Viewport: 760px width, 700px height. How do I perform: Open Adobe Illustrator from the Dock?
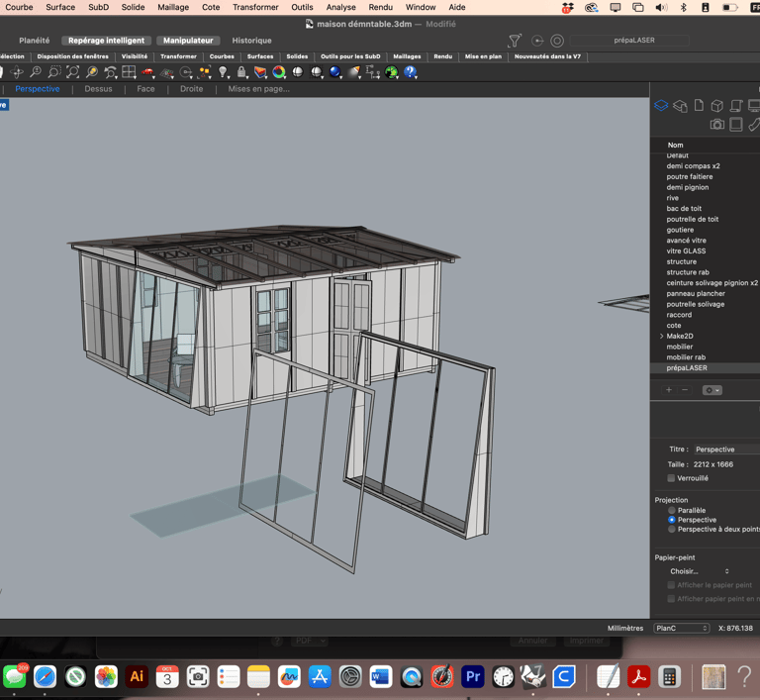[x=137, y=676]
